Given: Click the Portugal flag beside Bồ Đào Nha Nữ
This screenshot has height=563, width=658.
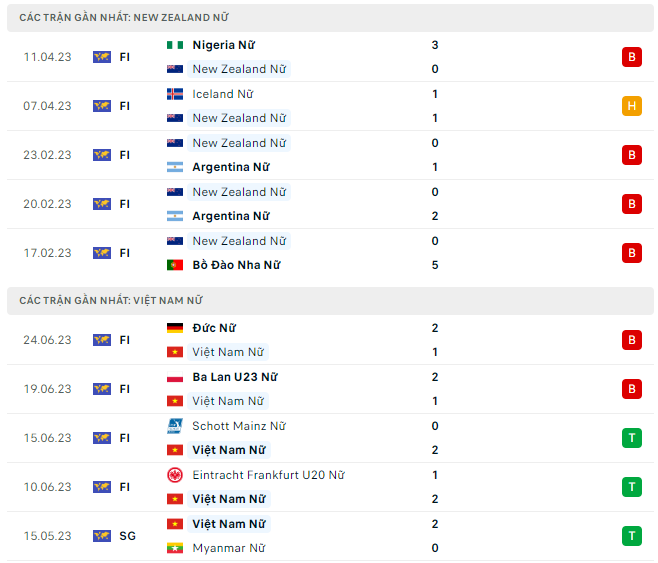Looking at the screenshot, I should (x=175, y=265).
